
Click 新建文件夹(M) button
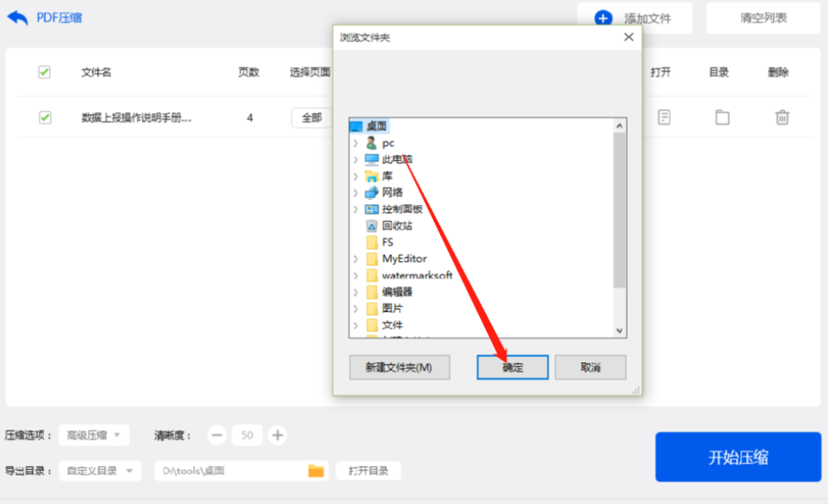click(399, 367)
